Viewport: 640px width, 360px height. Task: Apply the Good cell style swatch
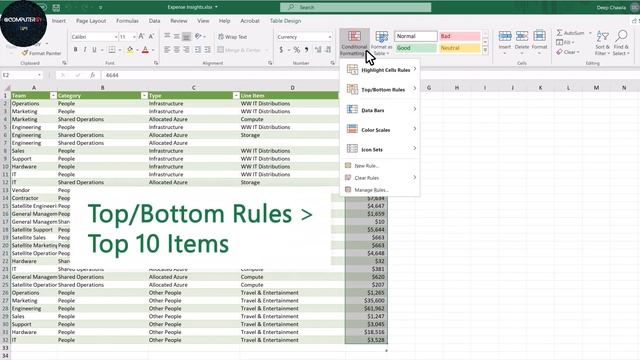point(416,48)
